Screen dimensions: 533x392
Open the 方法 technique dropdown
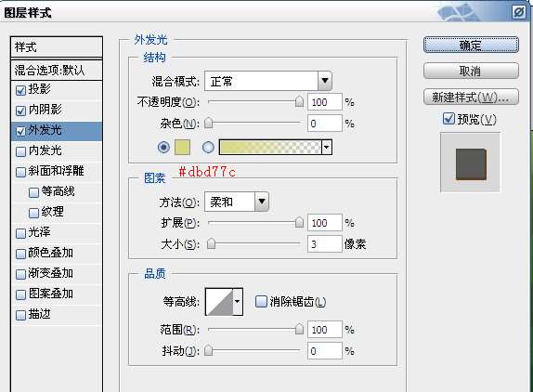[237, 202]
